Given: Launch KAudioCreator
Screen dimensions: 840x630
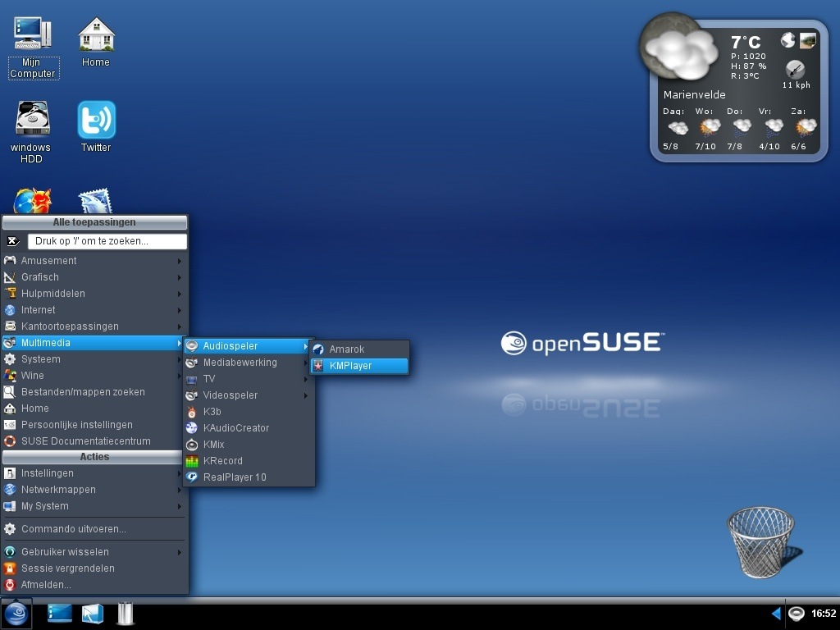Looking at the screenshot, I should point(249,428).
